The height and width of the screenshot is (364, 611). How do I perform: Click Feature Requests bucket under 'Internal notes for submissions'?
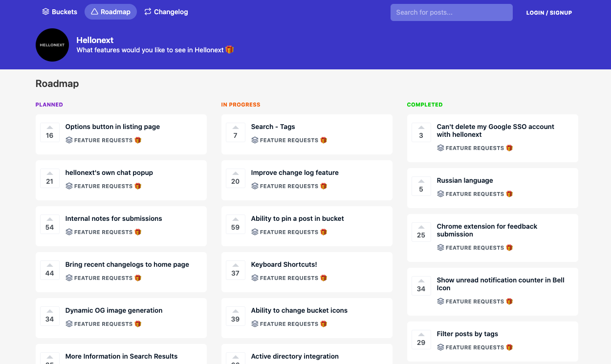(104, 232)
